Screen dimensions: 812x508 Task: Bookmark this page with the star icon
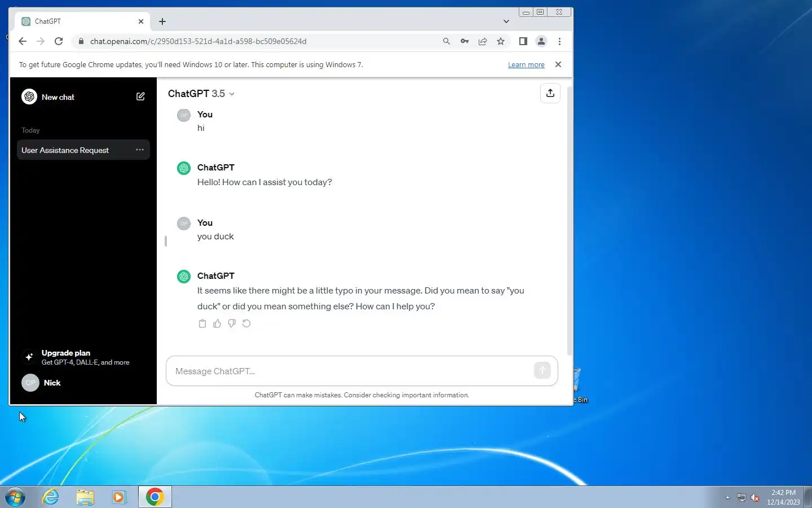point(501,41)
